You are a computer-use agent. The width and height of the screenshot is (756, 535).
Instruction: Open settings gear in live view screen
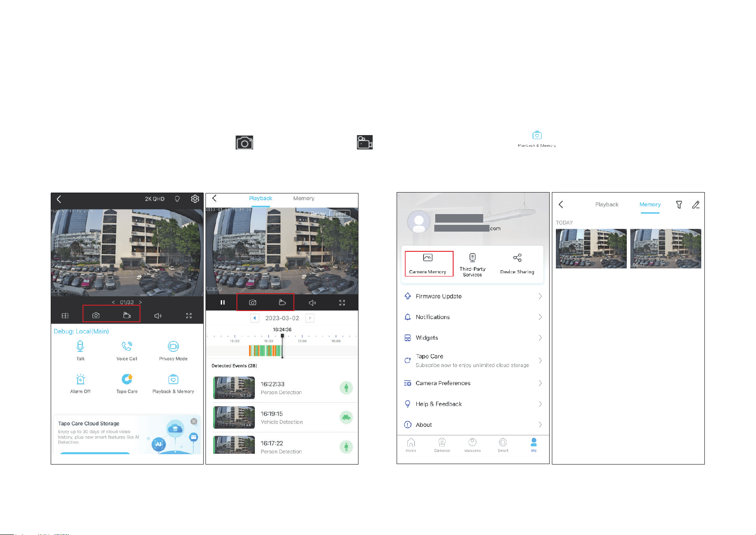pos(195,199)
